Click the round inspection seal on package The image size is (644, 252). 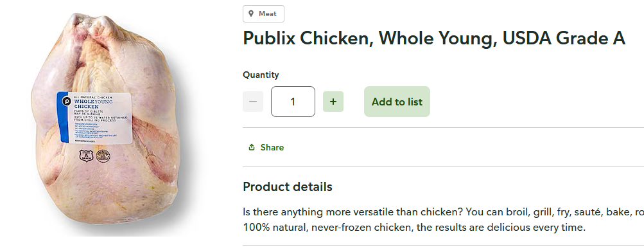pos(103,156)
